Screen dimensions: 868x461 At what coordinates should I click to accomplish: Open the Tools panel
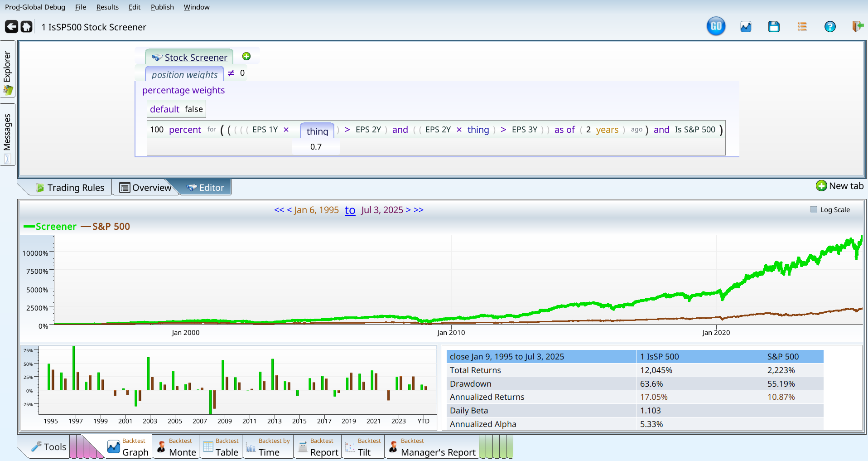click(49, 447)
